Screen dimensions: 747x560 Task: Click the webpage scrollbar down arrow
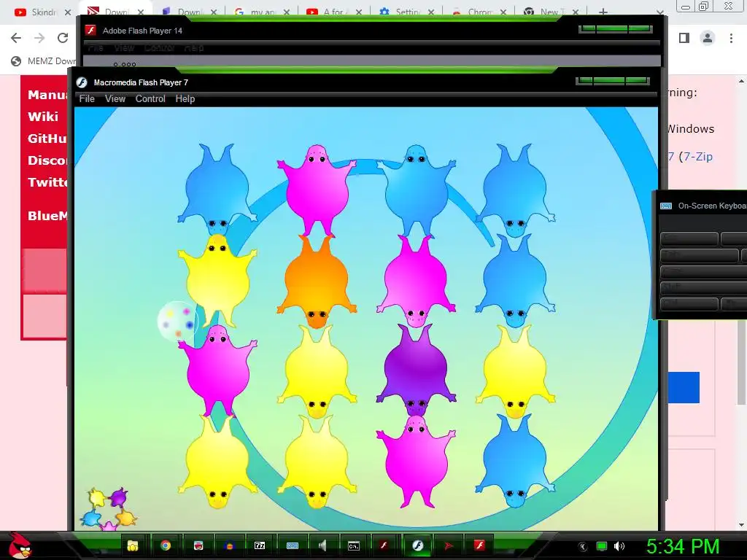pyautogui.click(x=742, y=525)
